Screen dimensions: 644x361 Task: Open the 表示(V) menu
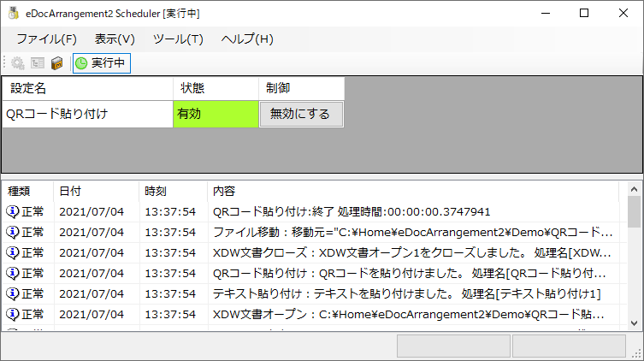pyautogui.click(x=115, y=39)
